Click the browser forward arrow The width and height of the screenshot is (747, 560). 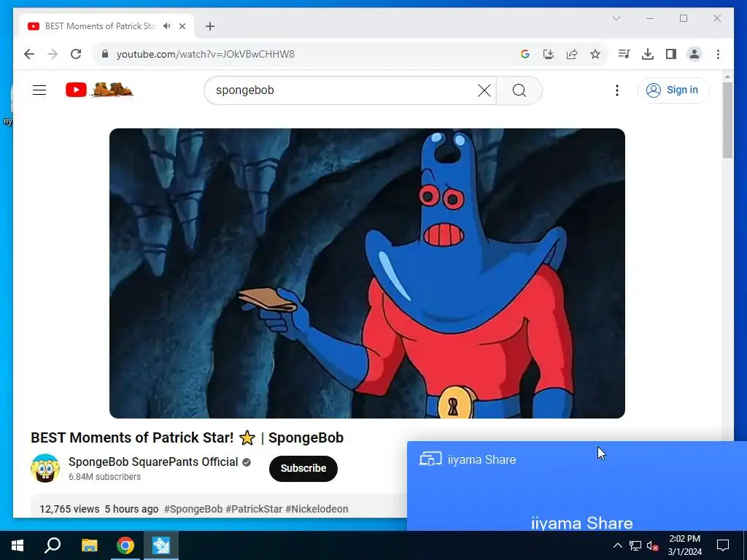pos(53,54)
